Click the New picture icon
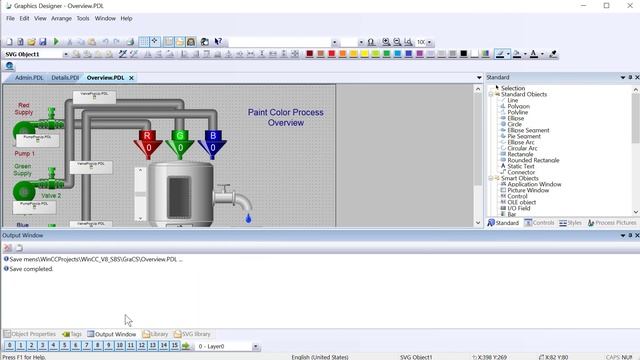Viewport: 640px width, 360px height. coord(9,42)
